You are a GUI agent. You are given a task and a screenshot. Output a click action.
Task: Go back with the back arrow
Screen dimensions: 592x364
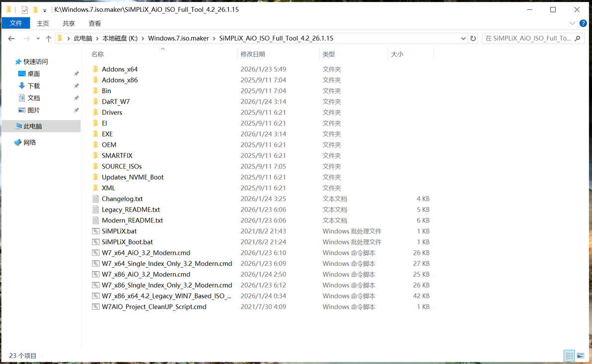click(11, 39)
